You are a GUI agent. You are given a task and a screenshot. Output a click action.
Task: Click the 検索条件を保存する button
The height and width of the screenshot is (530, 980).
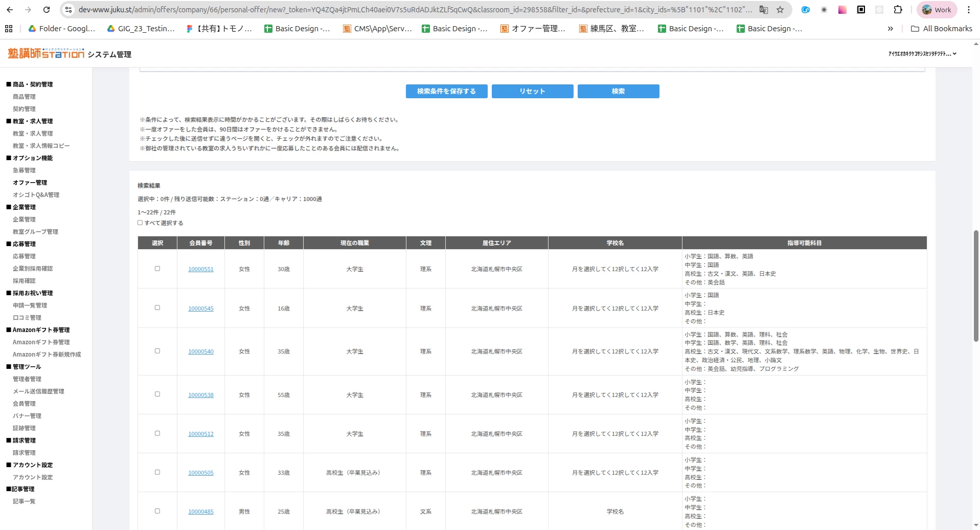point(446,91)
